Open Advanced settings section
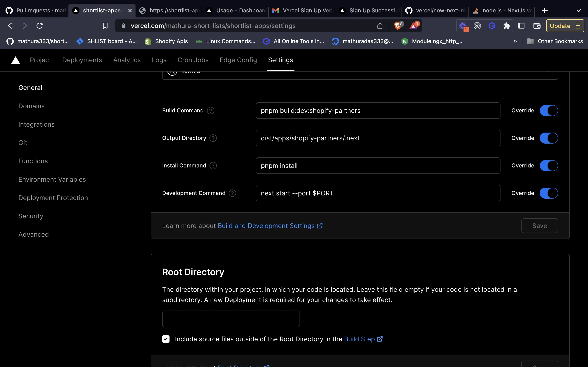 34,234
